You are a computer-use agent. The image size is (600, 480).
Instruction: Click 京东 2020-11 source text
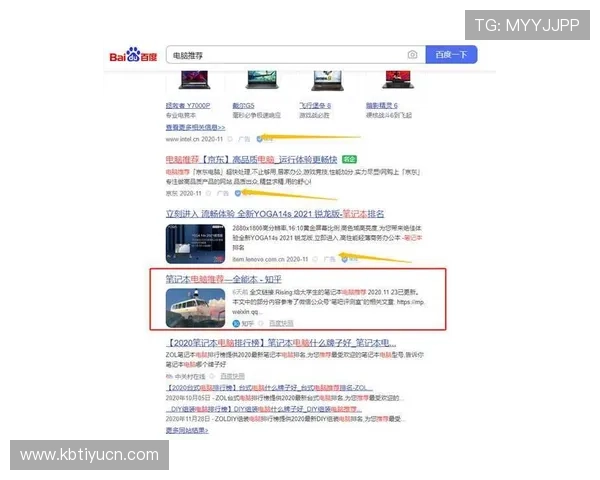(x=184, y=193)
